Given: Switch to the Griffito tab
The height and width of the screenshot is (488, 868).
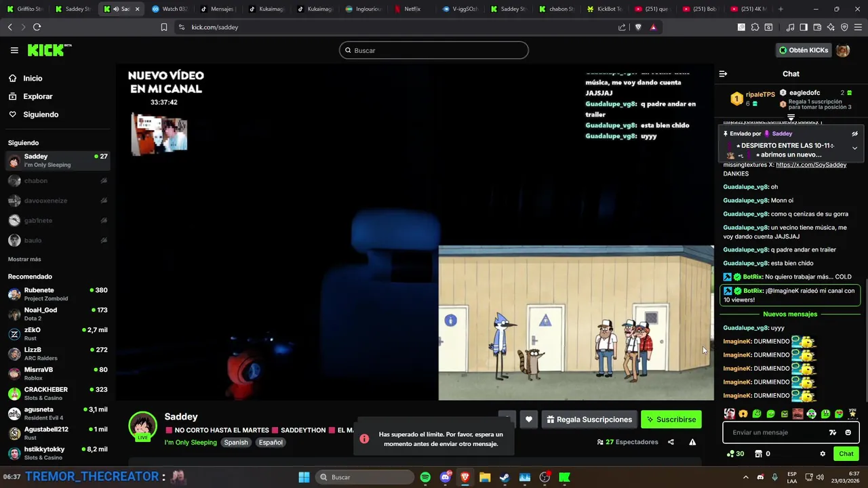Looking at the screenshot, I should 24,9.
